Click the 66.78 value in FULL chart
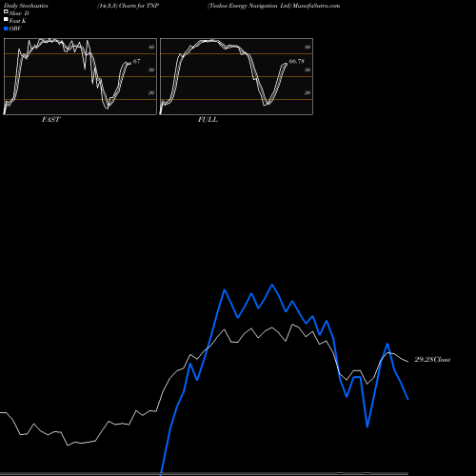This screenshot has width=476, height=476. [297, 61]
